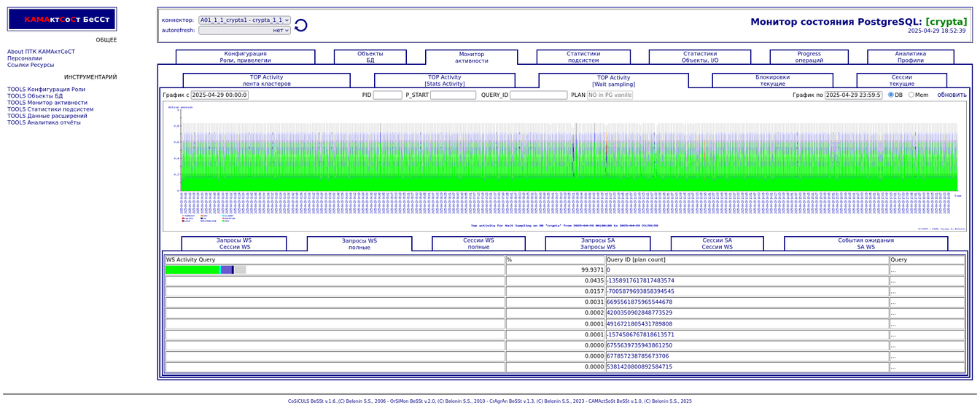Open TOOLS Аналитика отчёты in sidebar
Screen dimensions: 980x413
point(44,122)
